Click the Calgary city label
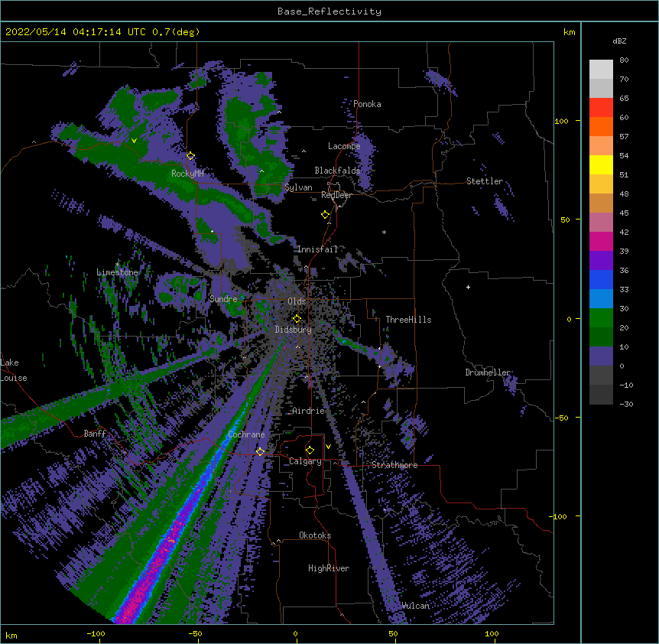This screenshot has height=644, width=659. point(306,461)
